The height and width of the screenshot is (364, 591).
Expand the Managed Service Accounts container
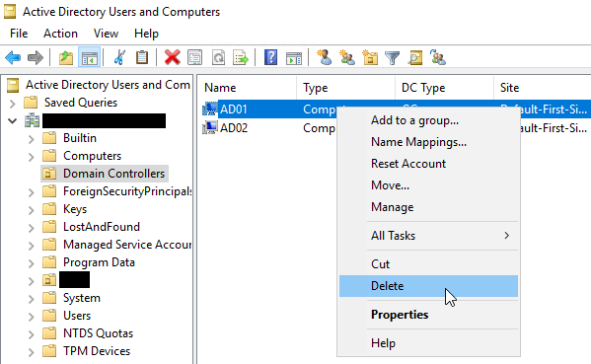31,245
